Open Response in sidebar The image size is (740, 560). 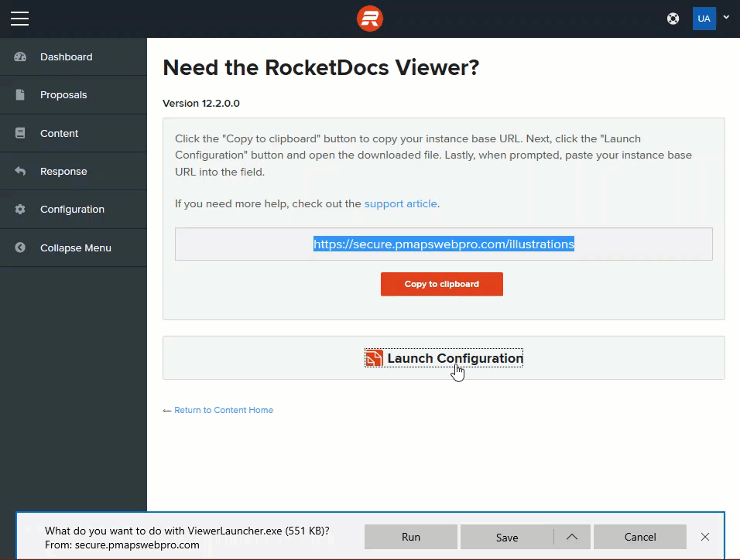click(x=63, y=171)
